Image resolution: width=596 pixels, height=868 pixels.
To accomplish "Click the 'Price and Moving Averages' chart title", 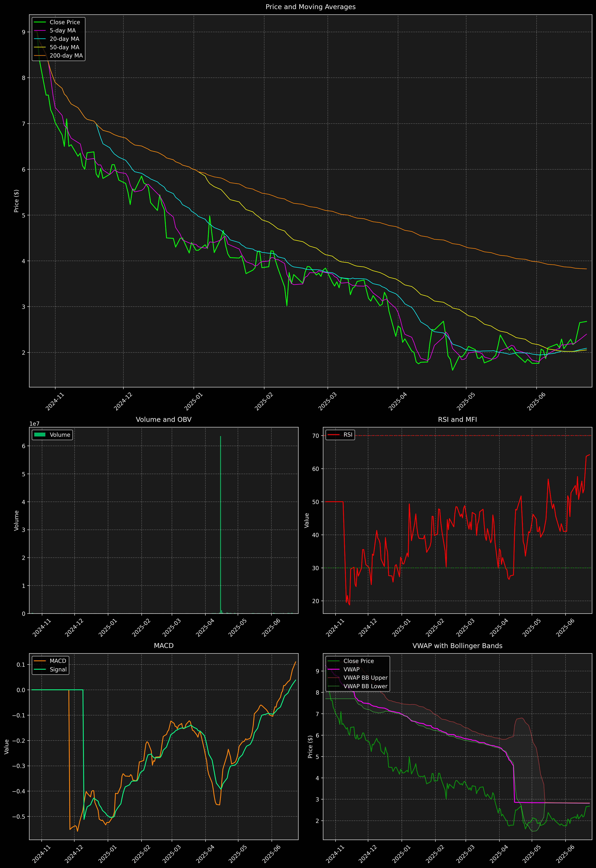I will [x=310, y=7].
